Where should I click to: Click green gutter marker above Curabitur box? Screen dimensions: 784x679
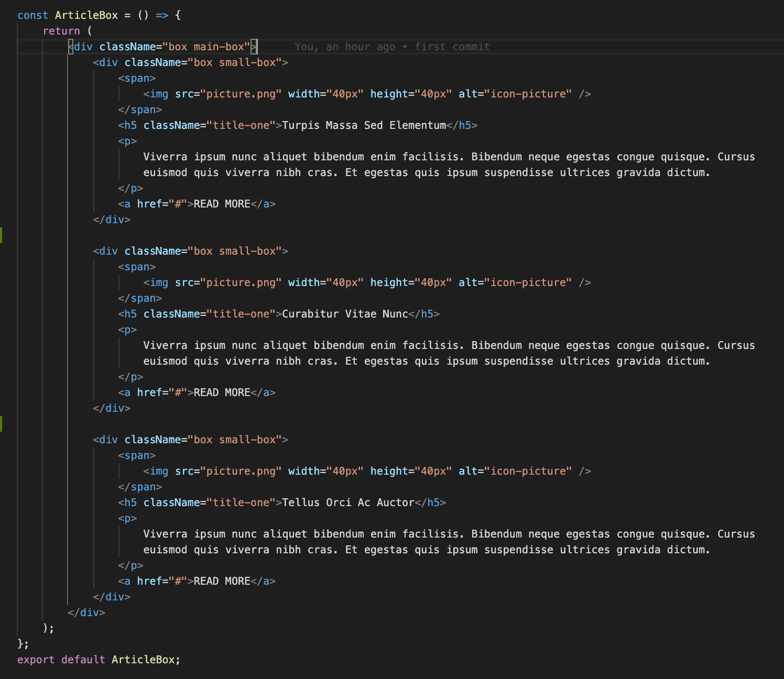coord(2,235)
